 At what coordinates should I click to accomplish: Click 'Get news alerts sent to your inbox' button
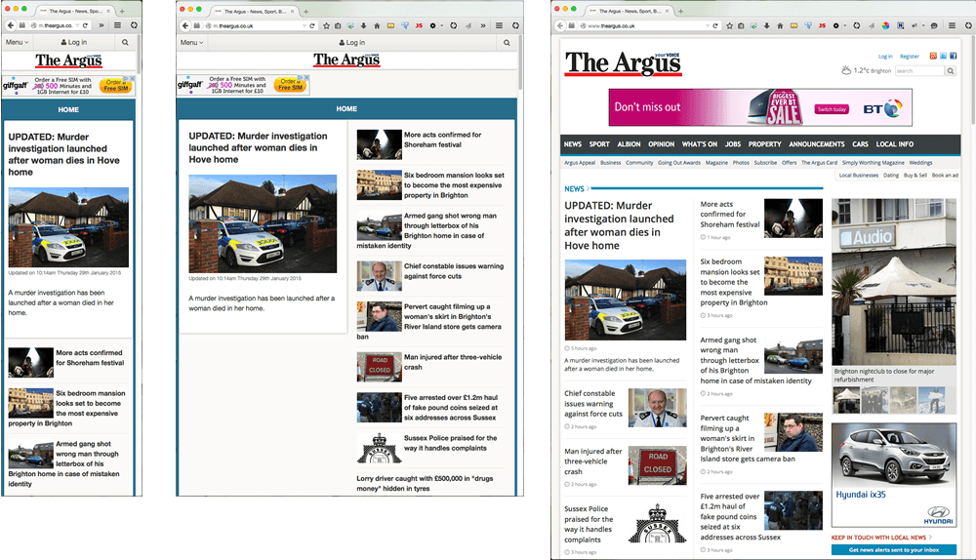[x=894, y=549]
